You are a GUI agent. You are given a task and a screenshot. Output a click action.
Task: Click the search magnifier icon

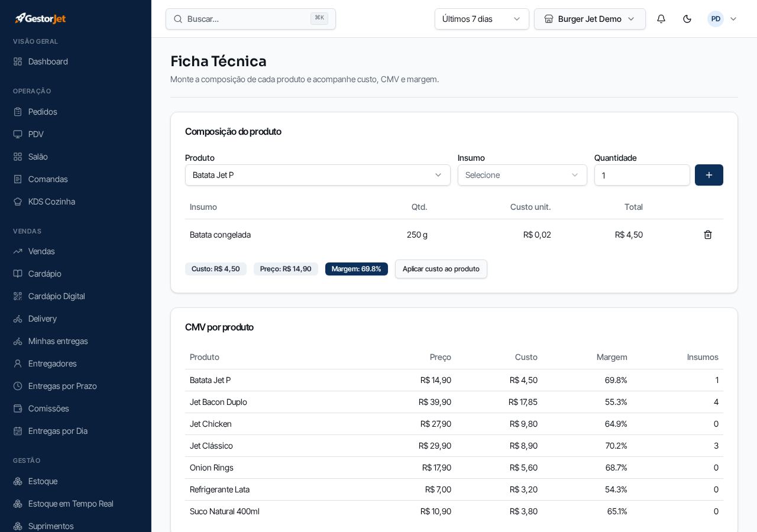point(178,19)
